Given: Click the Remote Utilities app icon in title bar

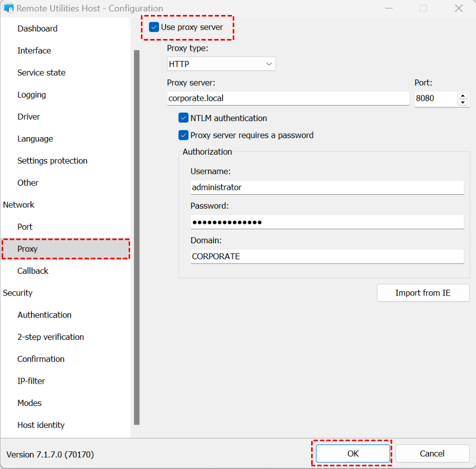Looking at the screenshot, I should 9,8.
